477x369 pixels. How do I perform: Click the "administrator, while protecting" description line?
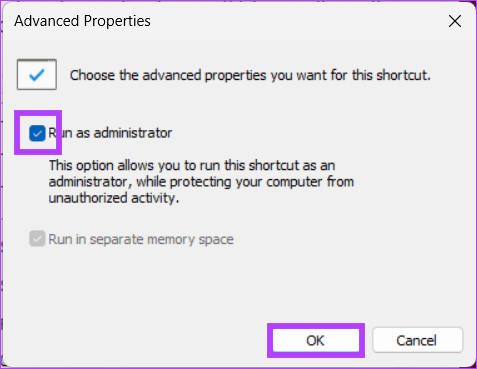pyautogui.click(x=201, y=182)
